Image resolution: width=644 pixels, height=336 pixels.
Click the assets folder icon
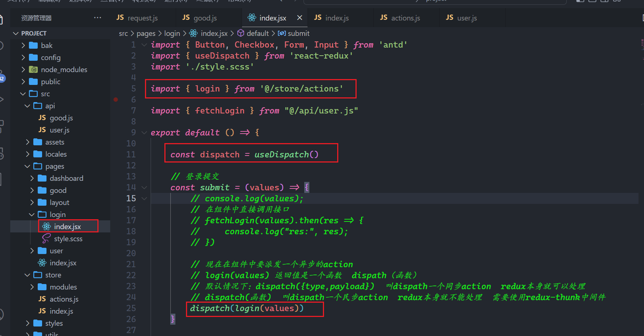pyautogui.click(x=38, y=142)
